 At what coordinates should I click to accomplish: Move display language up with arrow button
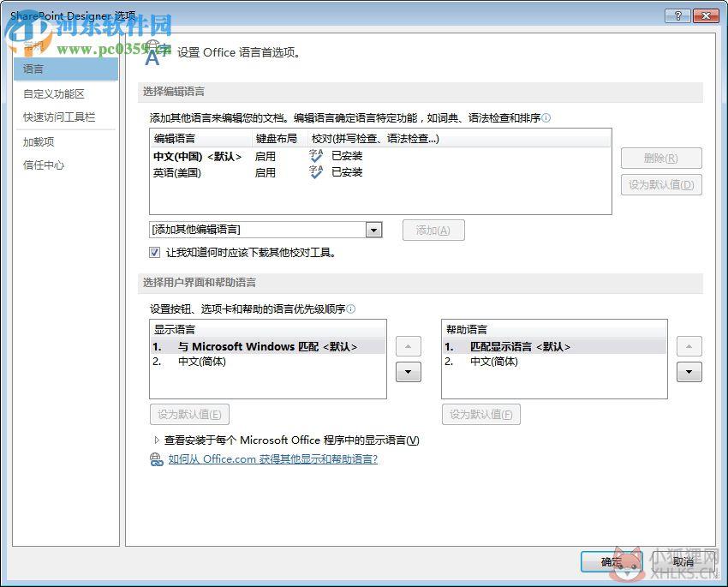tap(408, 346)
